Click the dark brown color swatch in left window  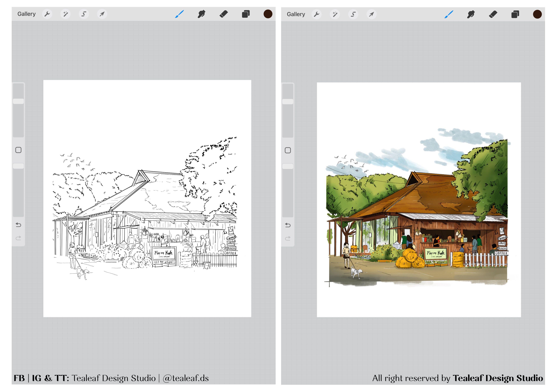tap(268, 14)
